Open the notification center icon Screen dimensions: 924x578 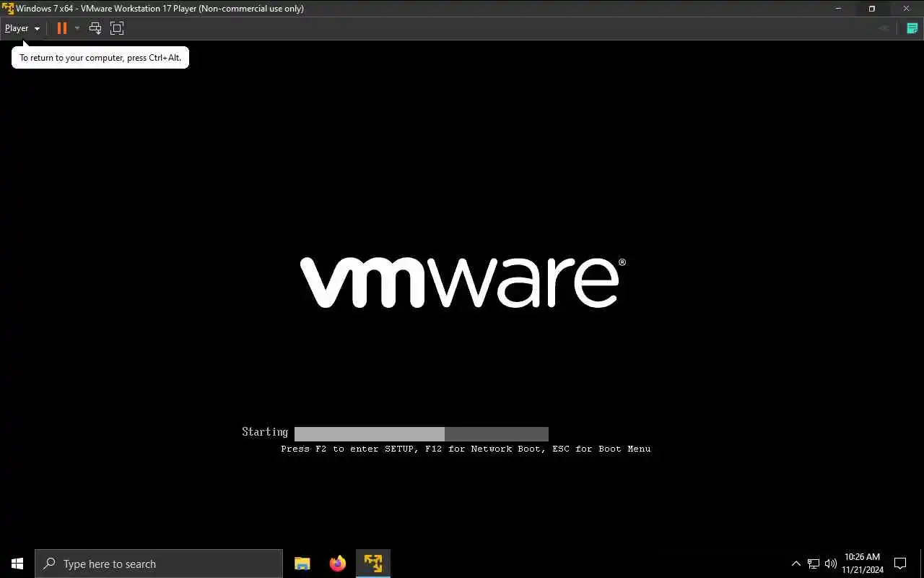900,564
